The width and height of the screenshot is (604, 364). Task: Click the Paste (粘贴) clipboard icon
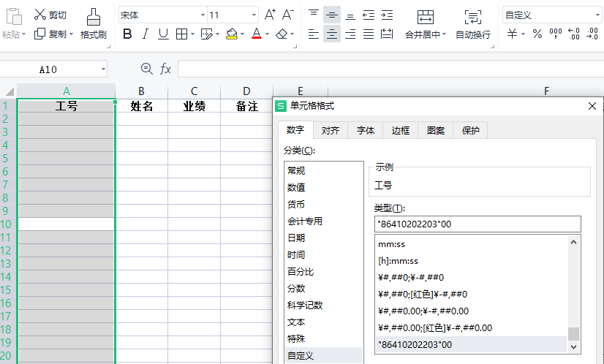pos(14,17)
